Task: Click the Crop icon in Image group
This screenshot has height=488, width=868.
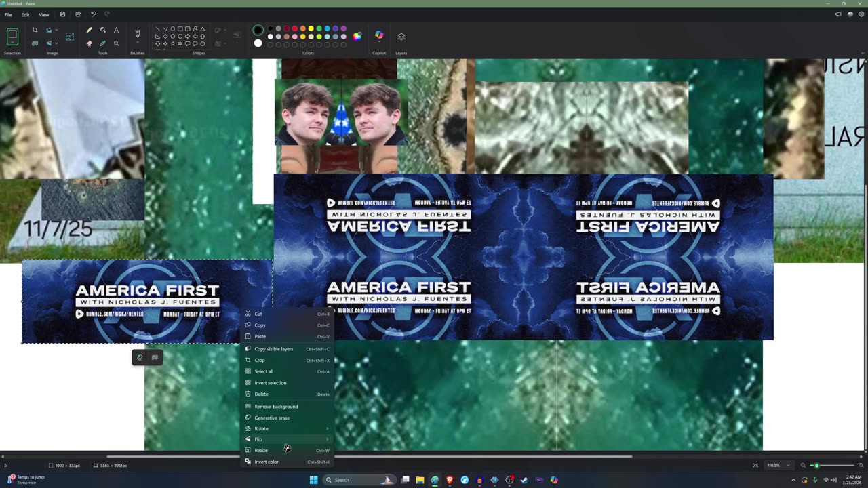Action: click(35, 30)
